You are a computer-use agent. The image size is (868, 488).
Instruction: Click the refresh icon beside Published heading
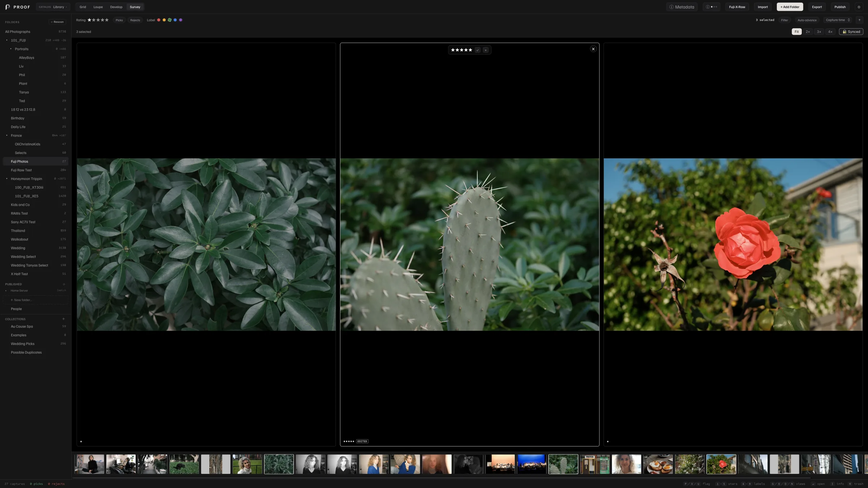click(x=64, y=284)
